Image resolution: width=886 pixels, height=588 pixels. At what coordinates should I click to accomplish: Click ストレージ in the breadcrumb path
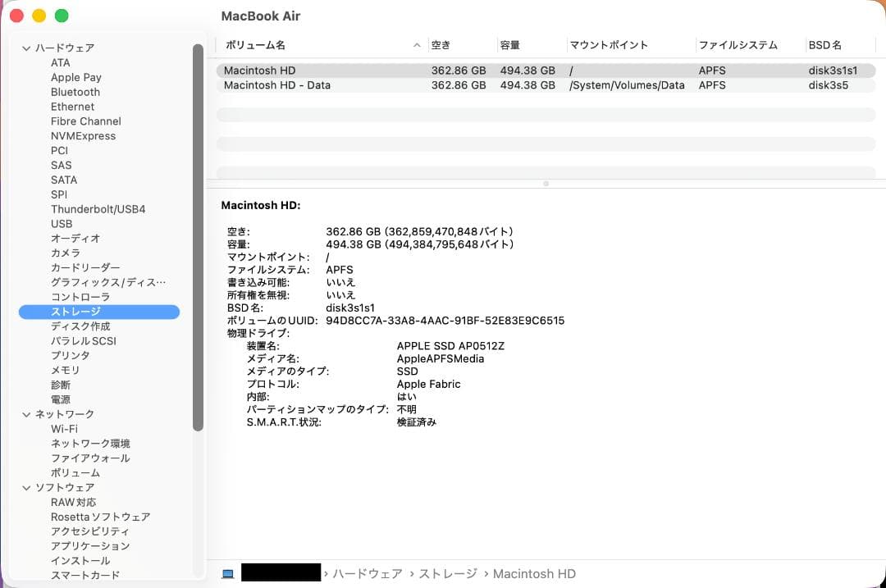point(448,573)
